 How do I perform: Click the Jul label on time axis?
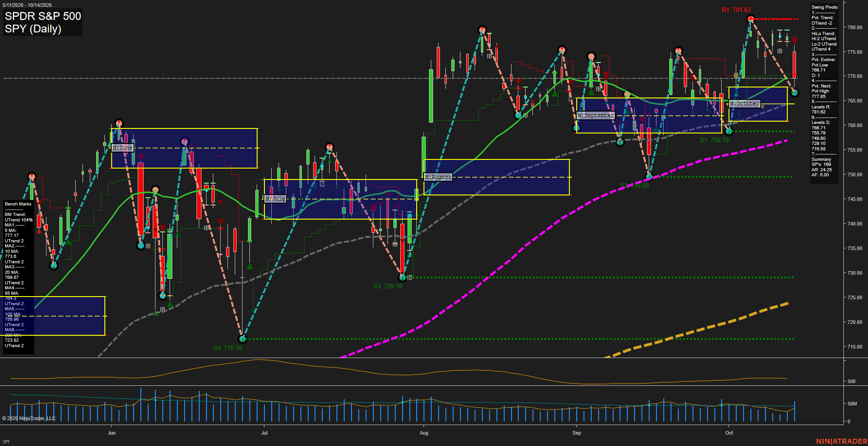pyautogui.click(x=264, y=433)
